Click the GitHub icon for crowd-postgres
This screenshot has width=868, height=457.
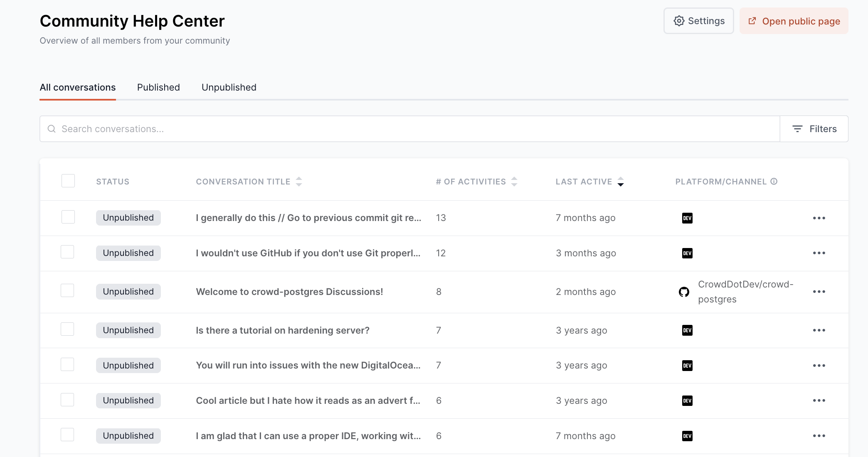684,292
